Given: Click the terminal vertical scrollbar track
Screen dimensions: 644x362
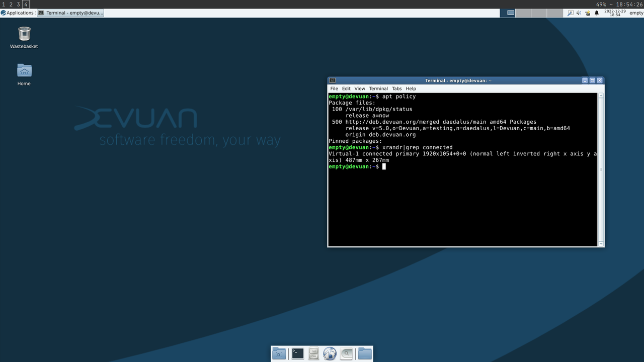Looking at the screenshot, I should pyautogui.click(x=601, y=169).
